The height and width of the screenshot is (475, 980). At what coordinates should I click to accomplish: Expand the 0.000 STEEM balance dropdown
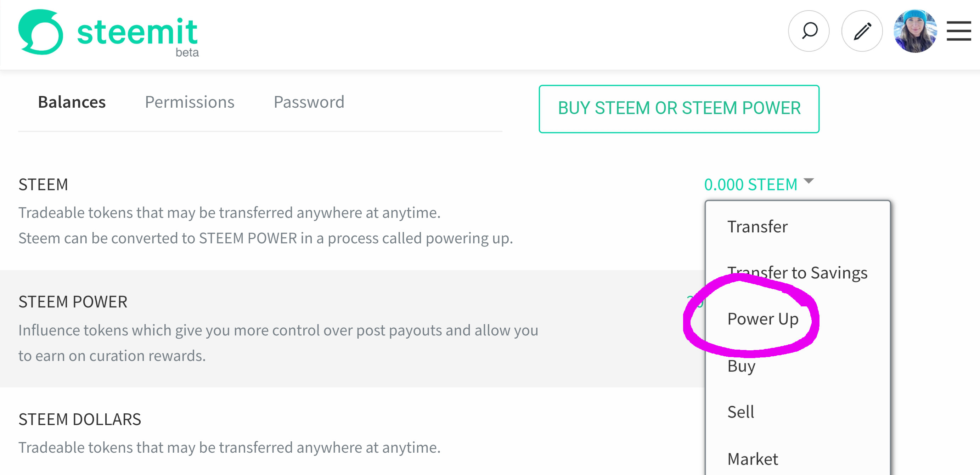pyautogui.click(x=750, y=185)
